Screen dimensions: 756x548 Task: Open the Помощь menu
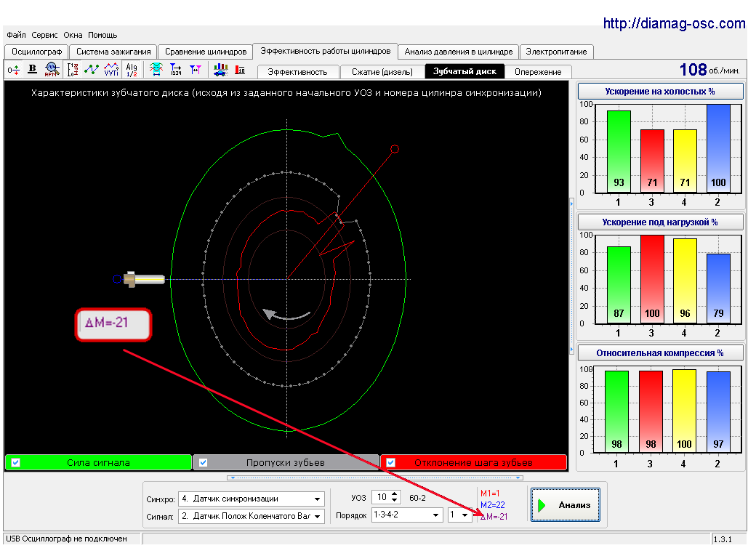(102, 35)
